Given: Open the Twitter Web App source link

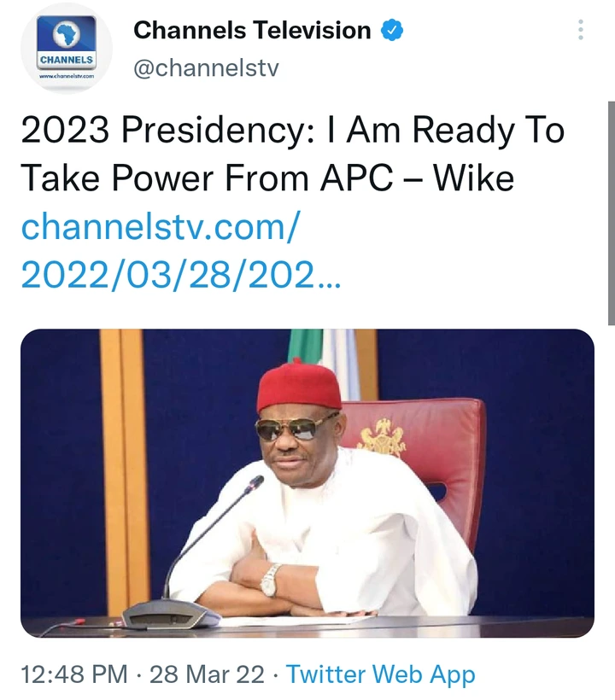Looking at the screenshot, I should [380, 674].
